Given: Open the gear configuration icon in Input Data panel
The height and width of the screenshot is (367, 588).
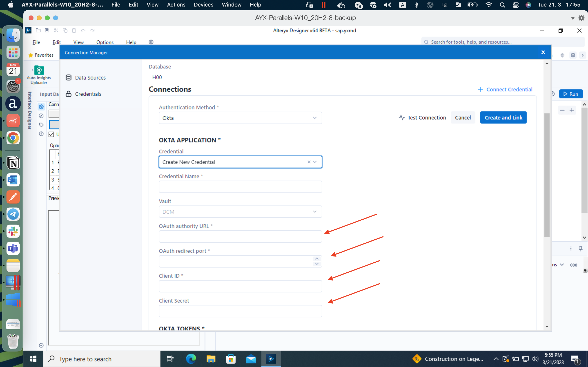Looking at the screenshot, I should (41, 107).
